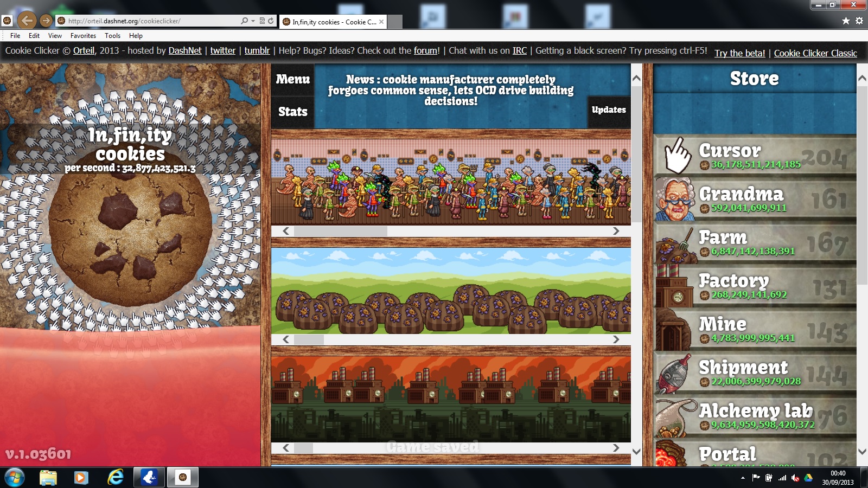The height and width of the screenshot is (488, 868).
Task: Open the twitter link
Action: coord(223,50)
